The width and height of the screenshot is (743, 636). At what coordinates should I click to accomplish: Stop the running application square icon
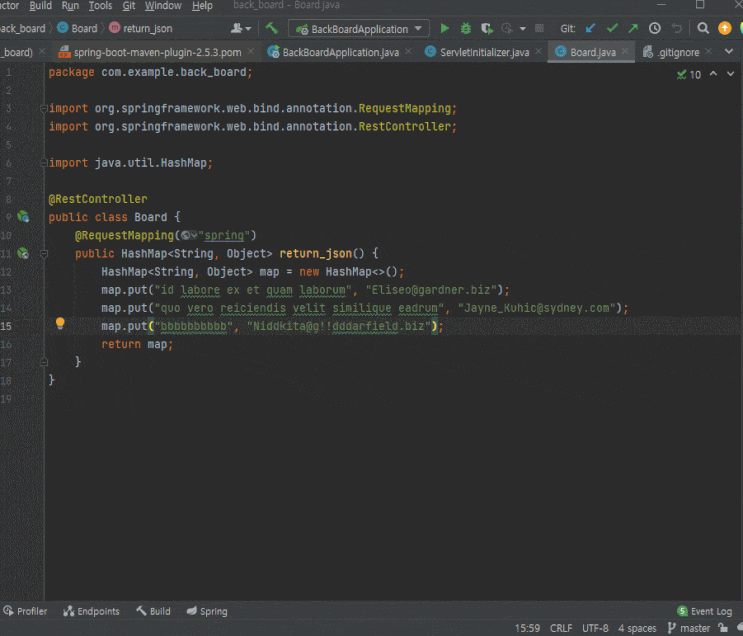[x=539, y=28]
